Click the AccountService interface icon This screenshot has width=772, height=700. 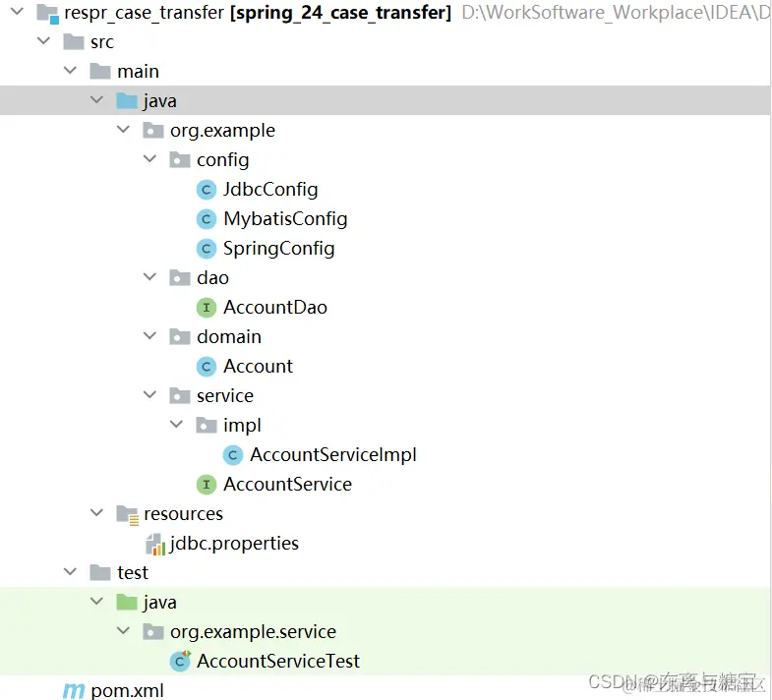[207, 485]
